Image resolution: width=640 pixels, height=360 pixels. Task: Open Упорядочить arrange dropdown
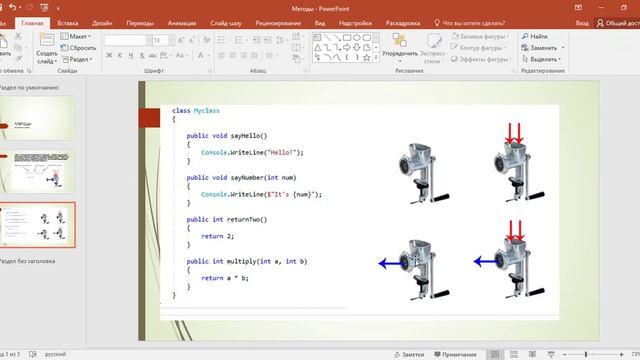[x=400, y=48]
